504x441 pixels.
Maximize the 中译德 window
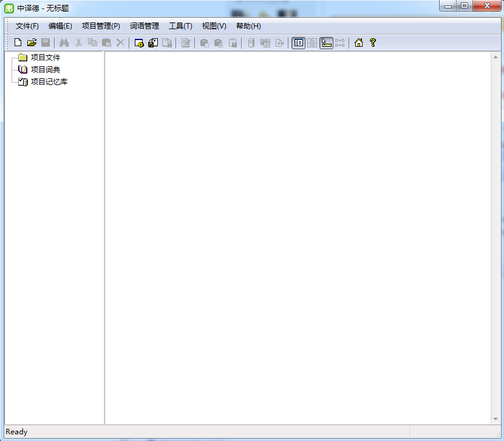465,6
